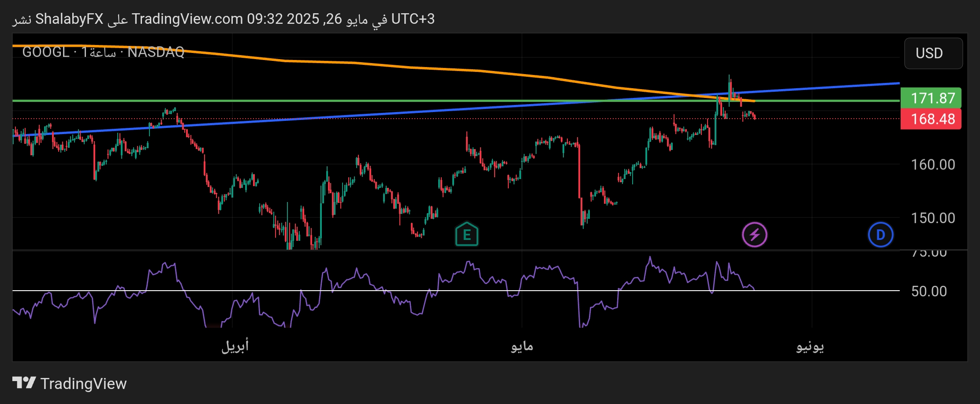Open the USD currency selector
This screenshot has width=980, height=404.
[933, 53]
